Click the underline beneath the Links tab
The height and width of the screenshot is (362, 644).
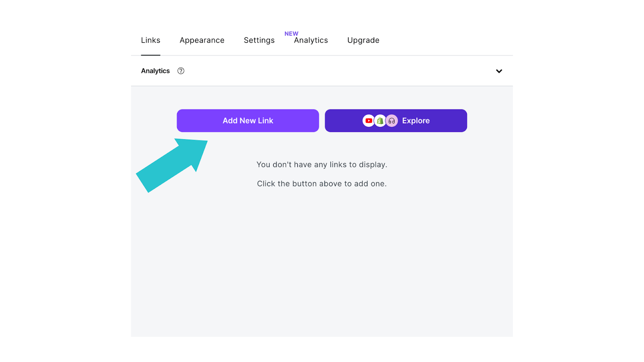[151, 55]
